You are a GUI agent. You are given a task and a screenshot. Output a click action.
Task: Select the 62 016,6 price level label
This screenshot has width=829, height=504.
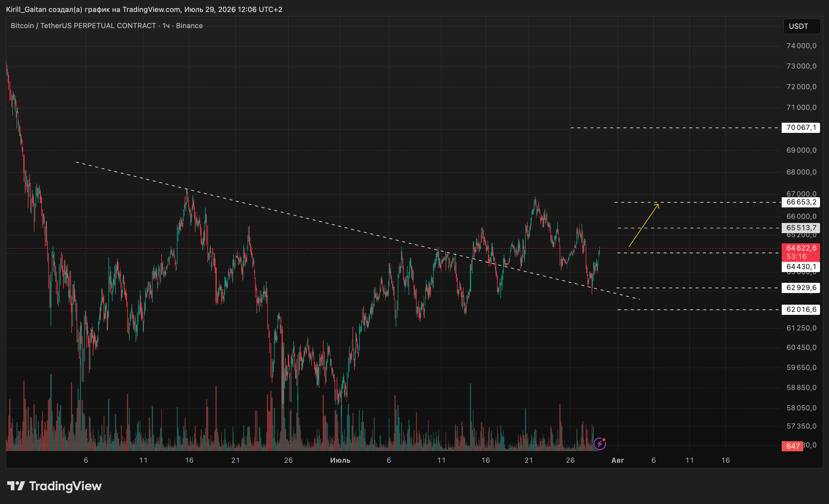pos(800,309)
